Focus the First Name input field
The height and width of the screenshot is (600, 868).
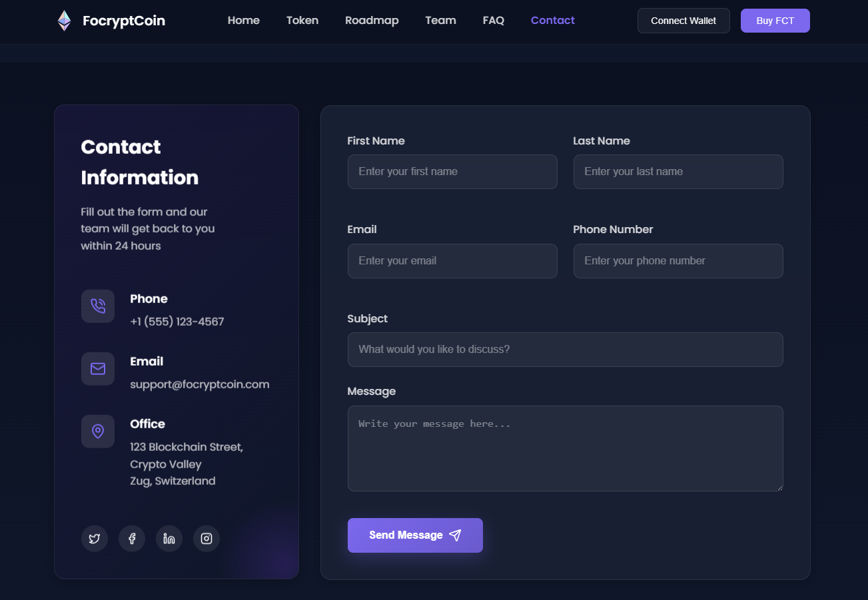click(x=452, y=172)
